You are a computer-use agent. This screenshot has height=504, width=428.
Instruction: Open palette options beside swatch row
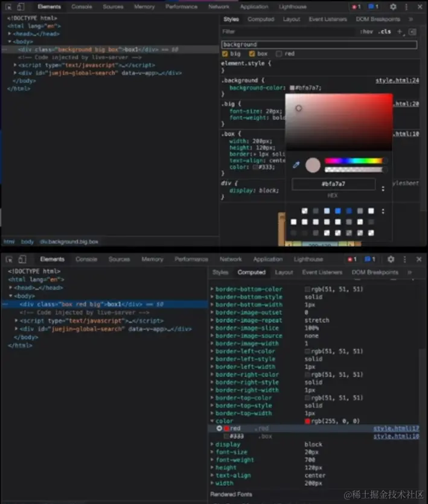click(383, 211)
